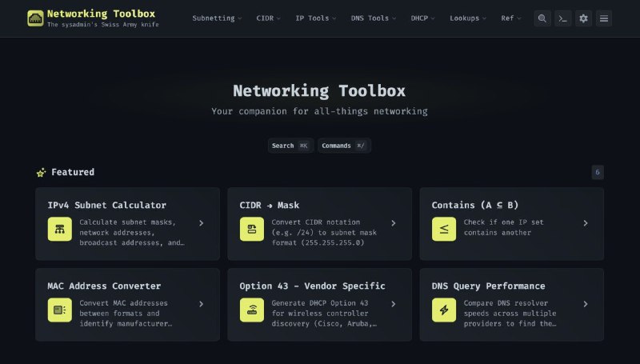
Task: Click the Networking Toolbox logo icon
Action: pos(35,18)
